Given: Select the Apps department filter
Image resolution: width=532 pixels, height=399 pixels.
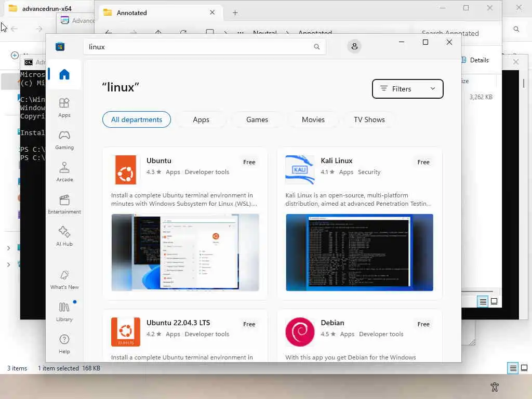Looking at the screenshot, I should [x=201, y=119].
